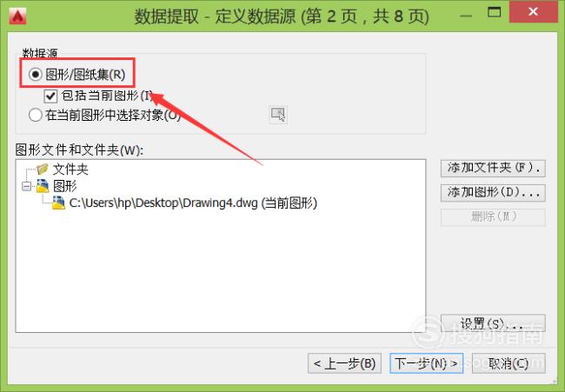
Task: Select the 图形 tree item label
Action: [x=65, y=186]
